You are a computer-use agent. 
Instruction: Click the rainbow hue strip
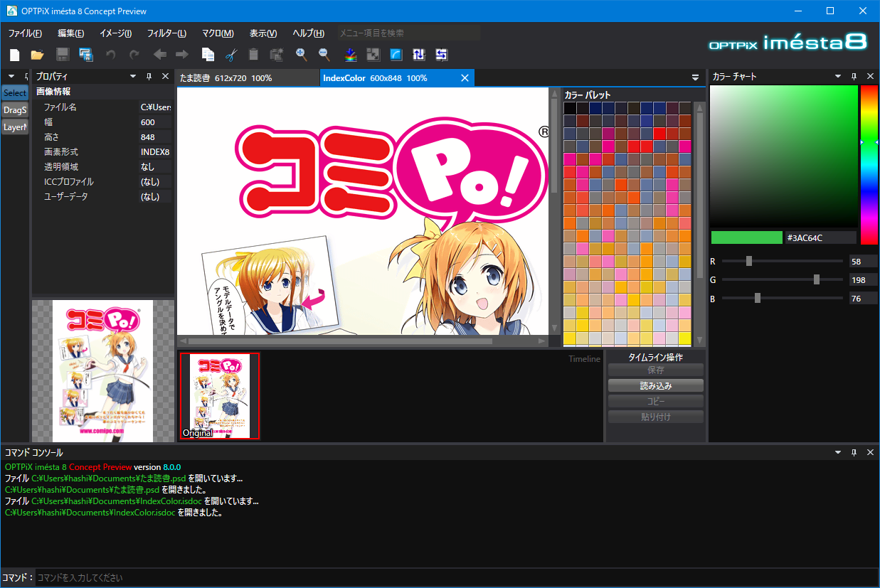[869, 165]
